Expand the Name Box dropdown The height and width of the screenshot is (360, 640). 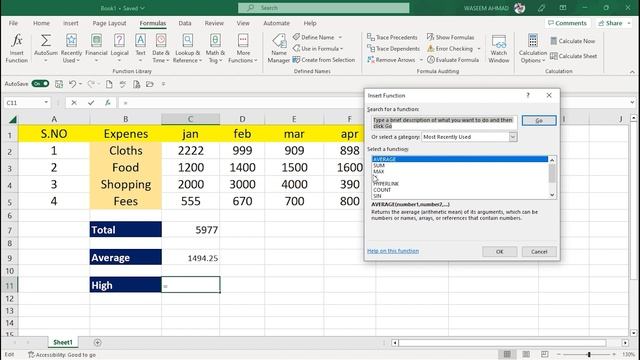[x=46, y=102]
